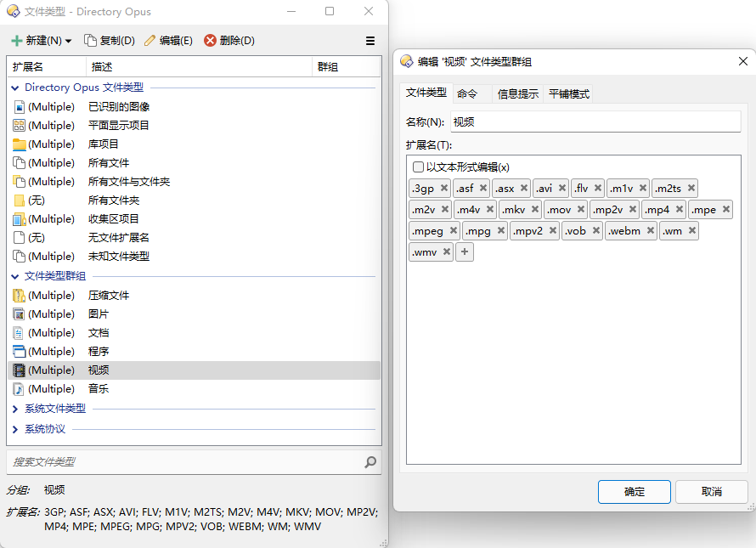The height and width of the screenshot is (548, 756).
Task: Select the 所有文件 row
Action: (195, 163)
